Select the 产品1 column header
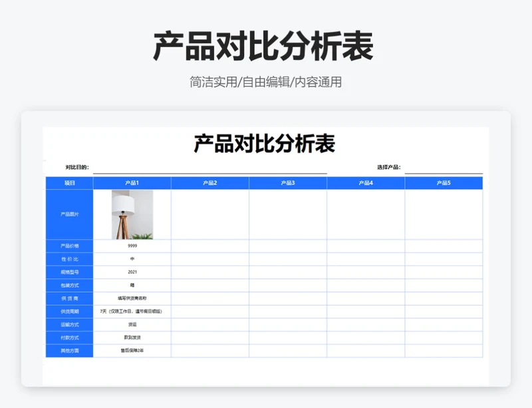Screen dimensions: 532x408 [x=132, y=183]
